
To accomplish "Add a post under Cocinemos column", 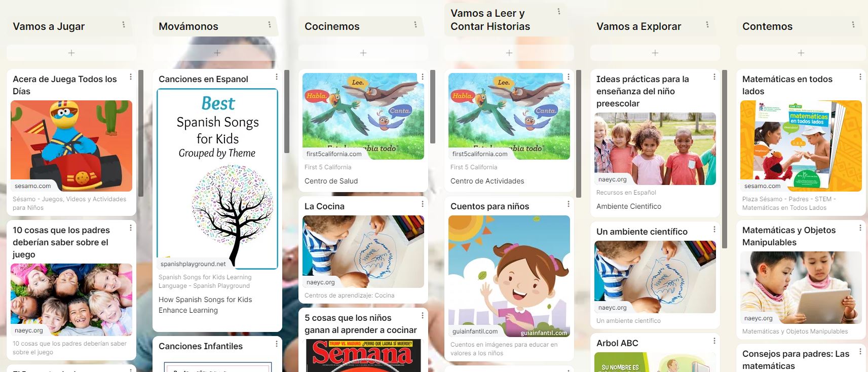I will [x=363, y=53].
